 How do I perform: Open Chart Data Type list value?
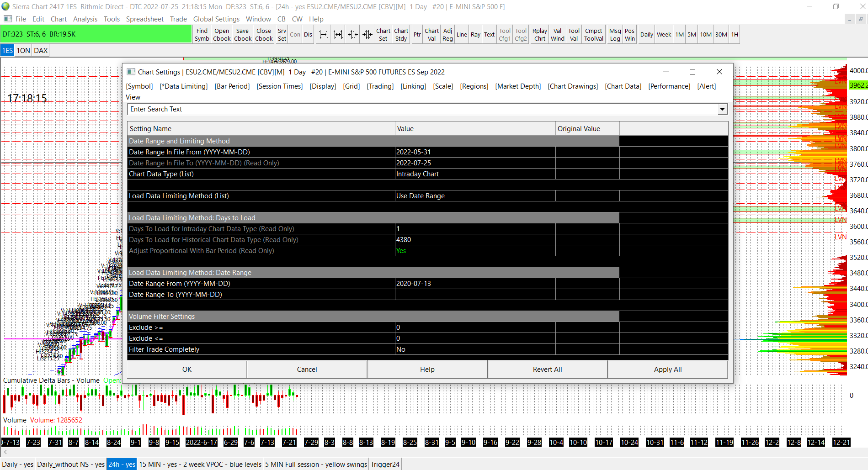474,174
